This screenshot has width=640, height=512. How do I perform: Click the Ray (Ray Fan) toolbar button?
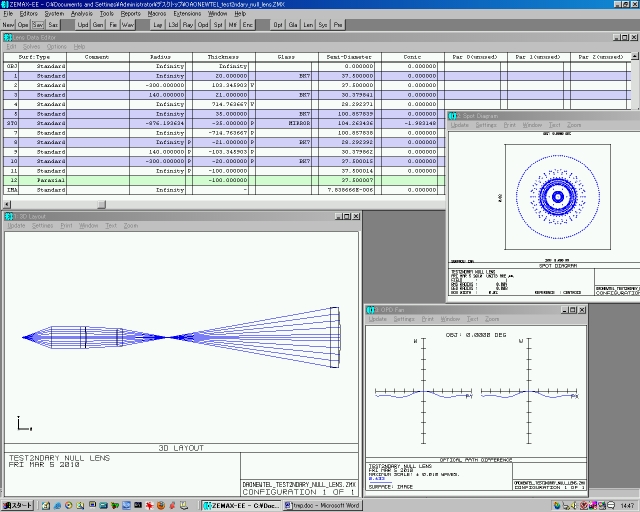tap(188, 25)
